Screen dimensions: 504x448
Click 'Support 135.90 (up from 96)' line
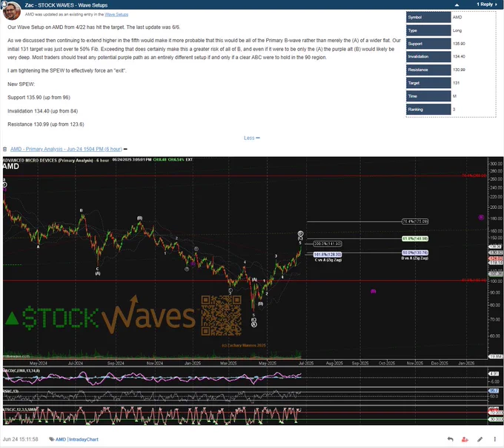coord(39,97)
